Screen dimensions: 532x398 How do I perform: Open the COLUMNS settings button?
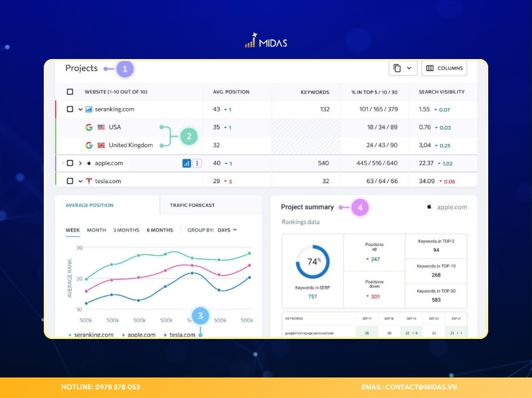(444, 68)
